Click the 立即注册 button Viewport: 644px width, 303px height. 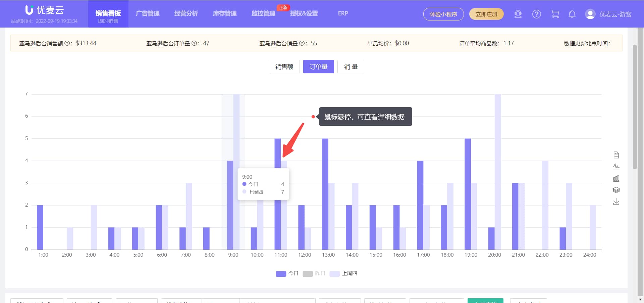coord(486,14)
